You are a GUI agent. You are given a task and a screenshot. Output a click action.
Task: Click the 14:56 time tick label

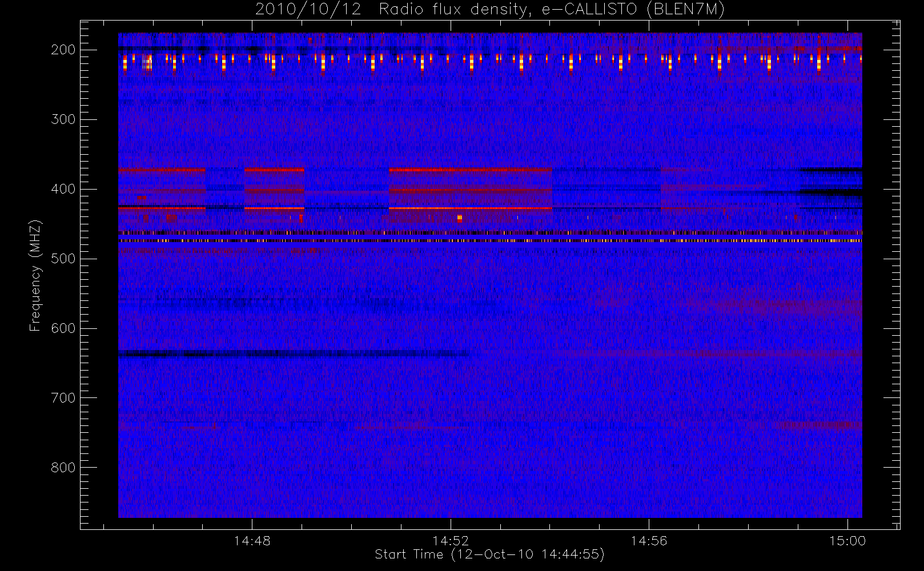649,541
